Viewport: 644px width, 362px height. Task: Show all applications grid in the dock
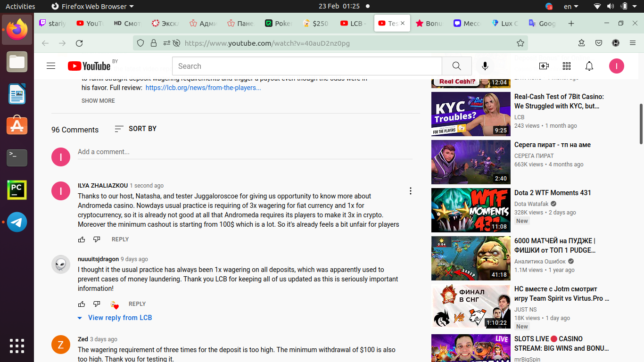click(17, 346)
